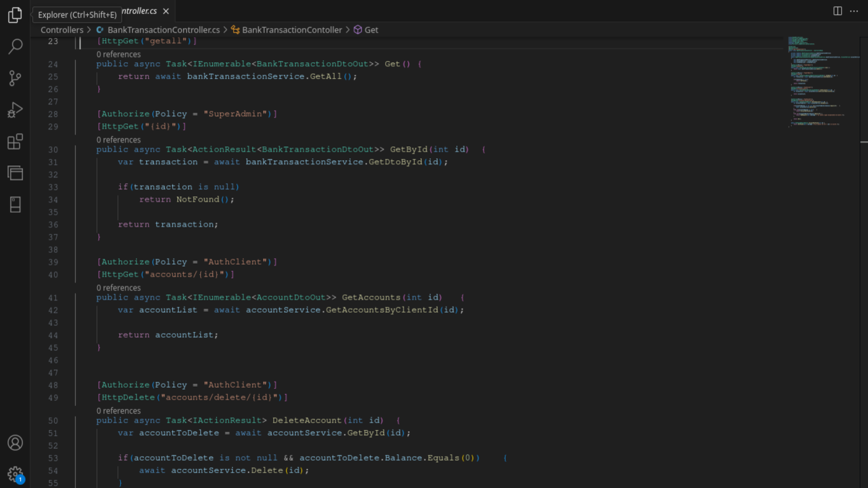
Task: Click the activity bar icon below stacked windows
Action: 15,204
